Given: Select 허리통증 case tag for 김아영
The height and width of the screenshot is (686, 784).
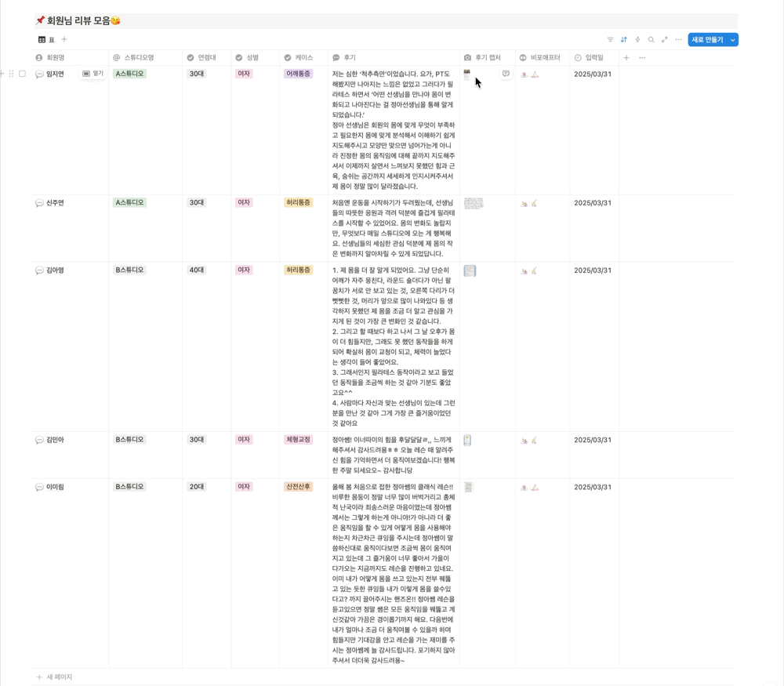Looking at the screenshot, I should [298, 270].
